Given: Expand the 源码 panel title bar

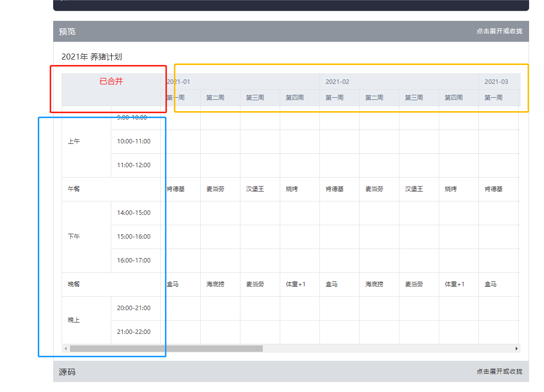Looking at the screenshot, I should pos(291,372).
